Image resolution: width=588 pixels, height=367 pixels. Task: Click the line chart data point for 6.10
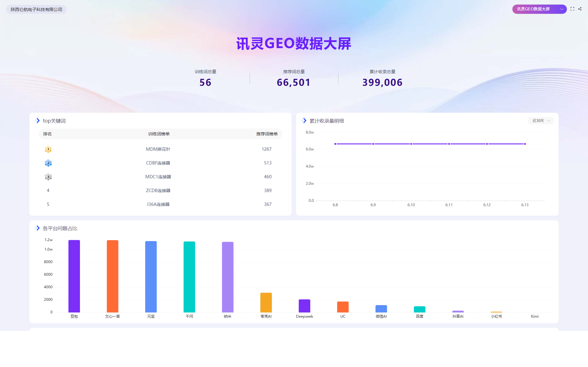coord(411,144)
